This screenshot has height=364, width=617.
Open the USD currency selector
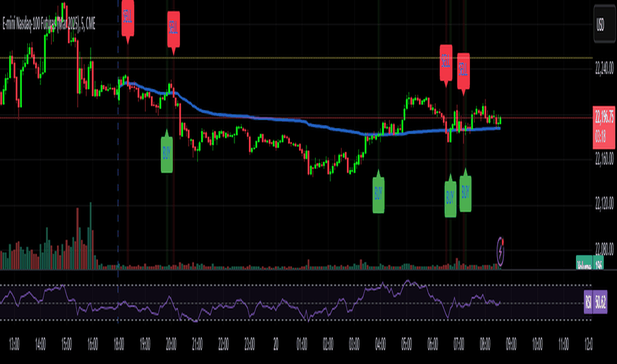coord(604,24)
